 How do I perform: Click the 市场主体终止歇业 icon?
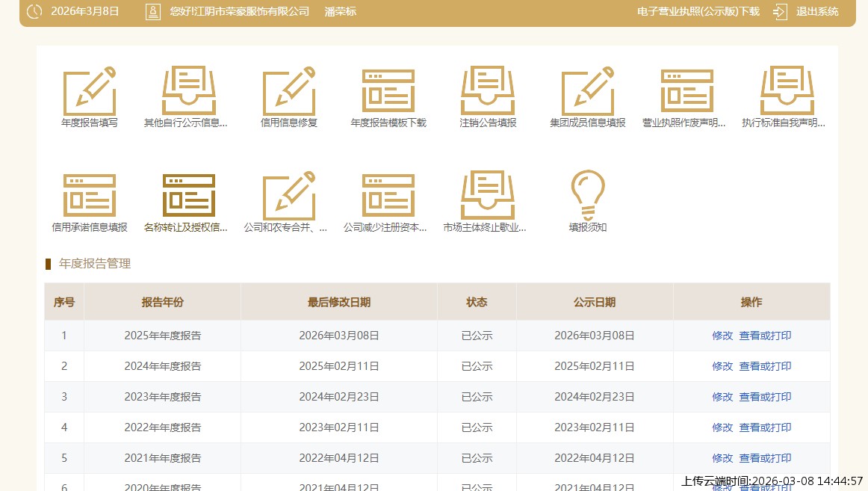[488, 197]
